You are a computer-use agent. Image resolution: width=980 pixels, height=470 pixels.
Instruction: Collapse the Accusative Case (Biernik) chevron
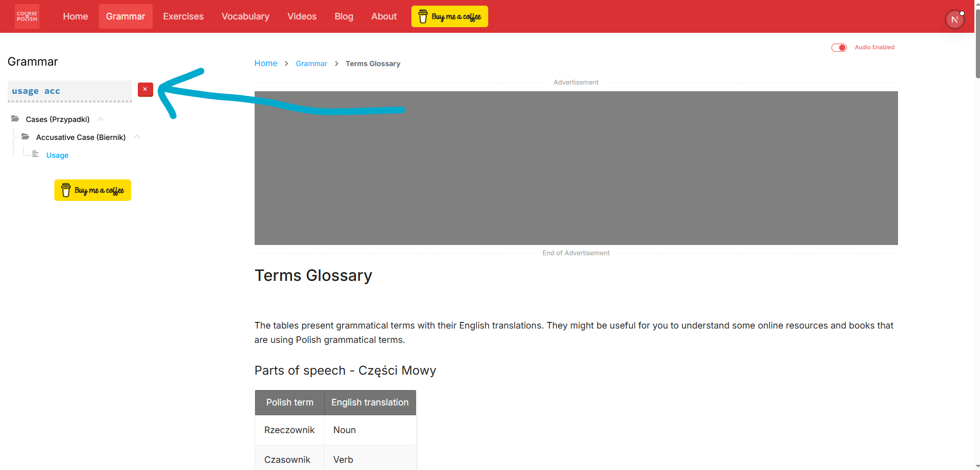[x=137, y=137]
